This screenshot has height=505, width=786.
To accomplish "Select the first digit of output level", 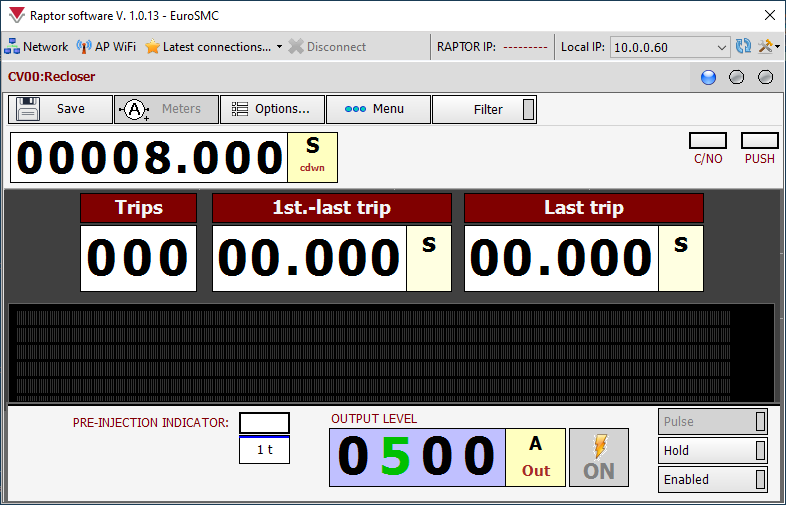I will pos(353,456).
